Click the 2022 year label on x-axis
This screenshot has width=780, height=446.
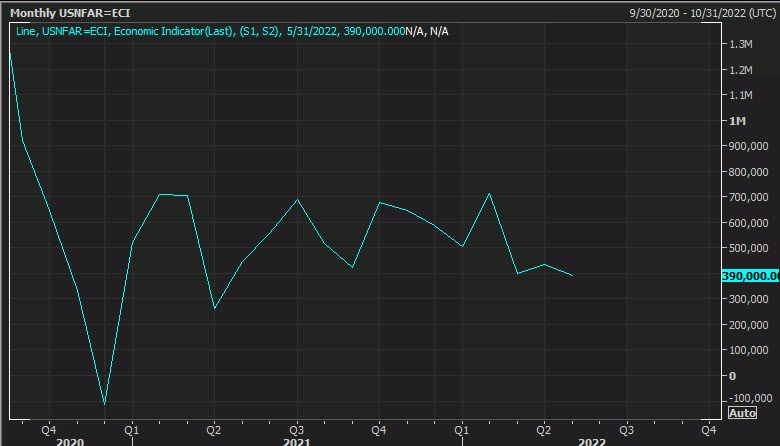(x=592, y=442)
